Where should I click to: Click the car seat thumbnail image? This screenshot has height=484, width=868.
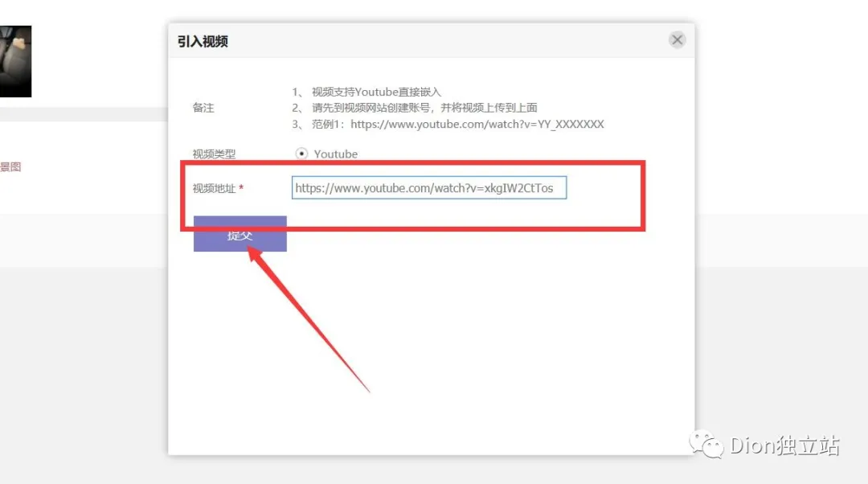coord(16,60)
